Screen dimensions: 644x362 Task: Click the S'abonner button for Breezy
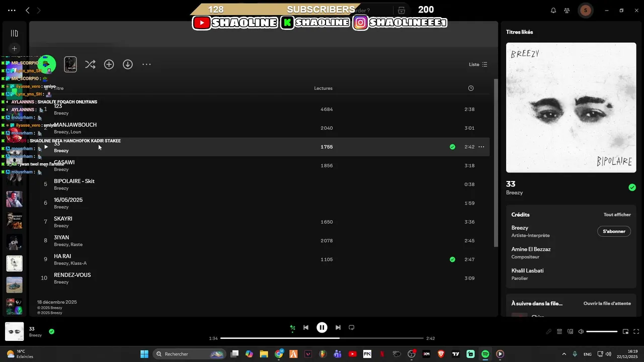(x=614, y=231)
